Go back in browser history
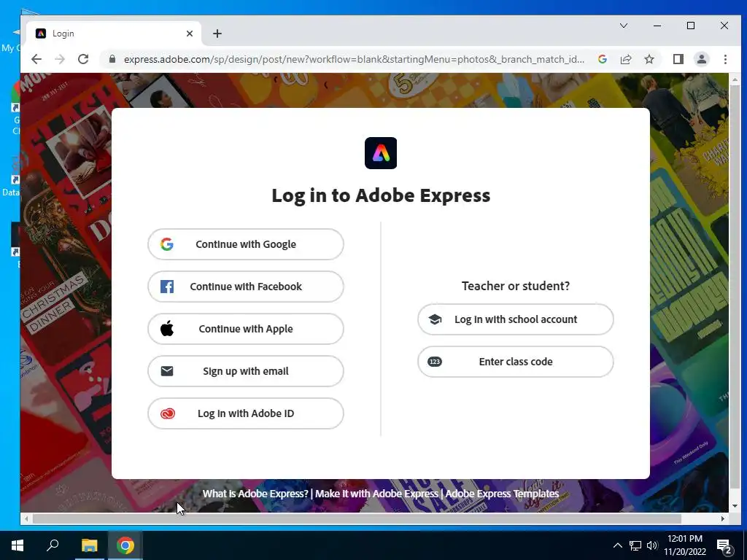 (36, 59)
